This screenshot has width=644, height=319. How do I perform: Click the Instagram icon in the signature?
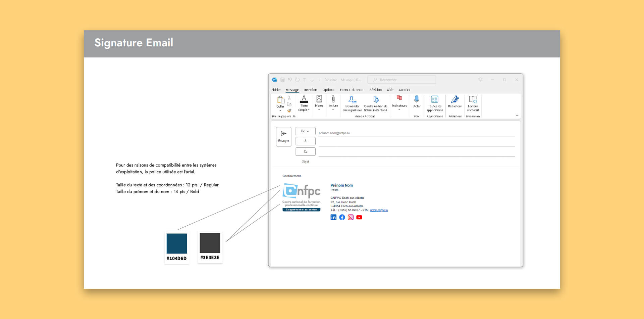351,217
